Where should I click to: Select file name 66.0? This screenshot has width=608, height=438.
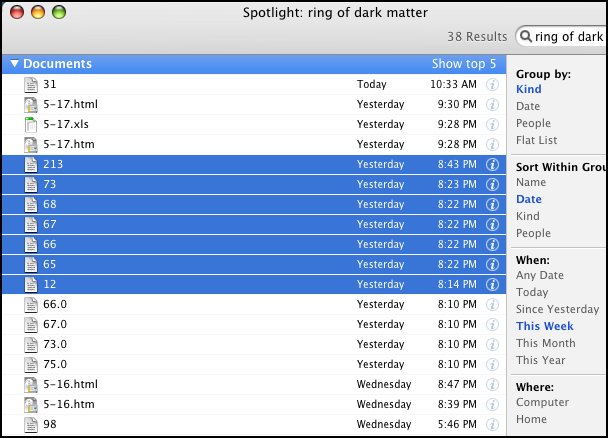pyautogui.click(x=55, y=304)
